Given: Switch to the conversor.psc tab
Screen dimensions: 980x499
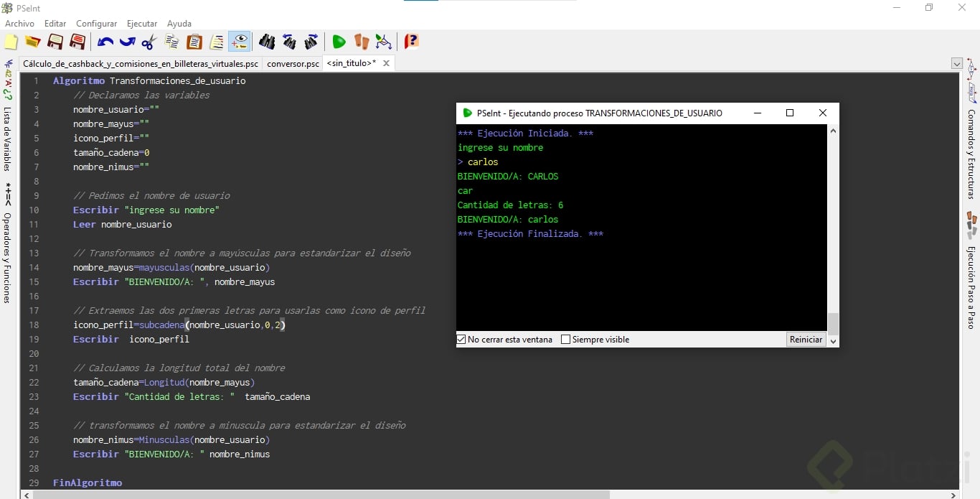Looking at the screenshot, I should click(x=293, y=63).
